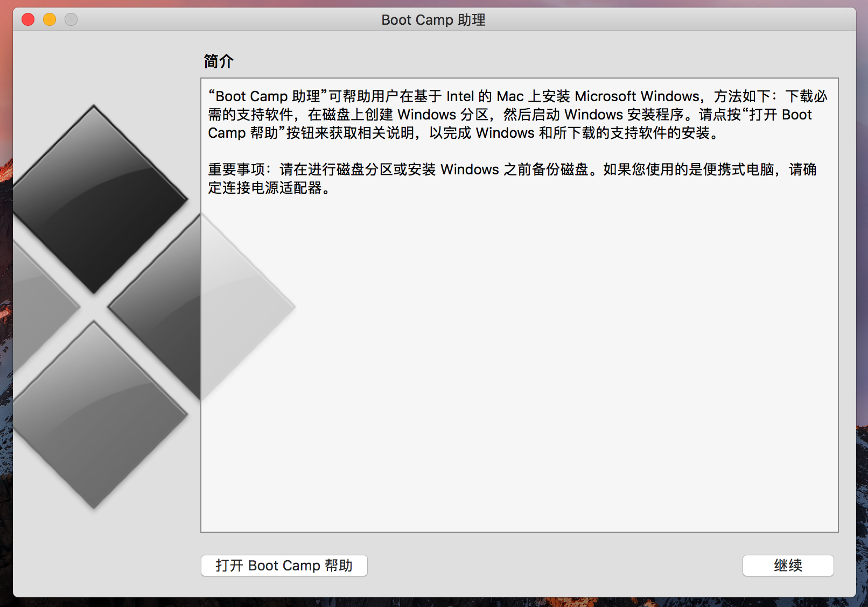The width and height of the screenshot is (868, 607).
Task: Click the bottom gray diamond of the logo
Action: [x=94, y=414]
